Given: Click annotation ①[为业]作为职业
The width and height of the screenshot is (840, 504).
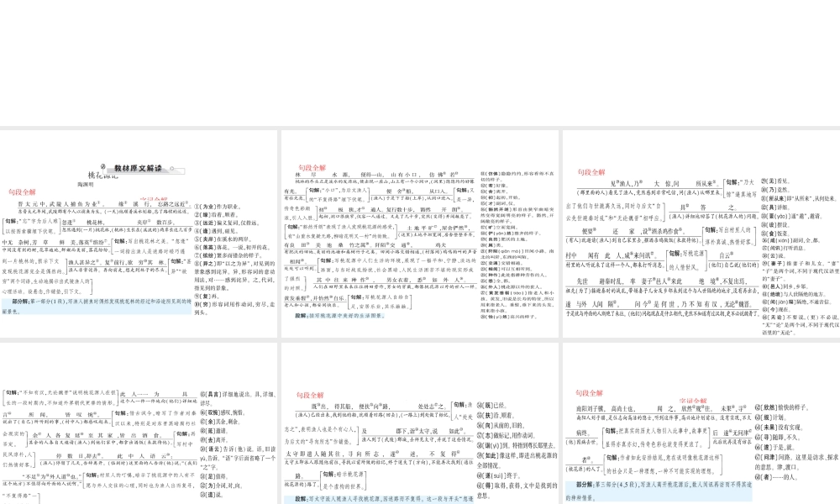Looking at the screenshot, I should tap(217, 207).
